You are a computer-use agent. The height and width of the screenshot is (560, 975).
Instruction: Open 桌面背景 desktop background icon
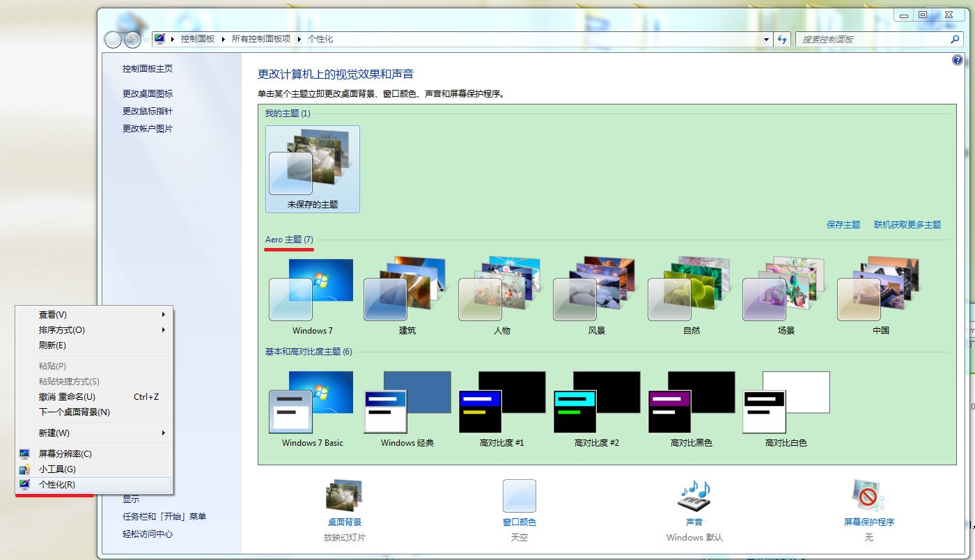[x=344, y=495]
